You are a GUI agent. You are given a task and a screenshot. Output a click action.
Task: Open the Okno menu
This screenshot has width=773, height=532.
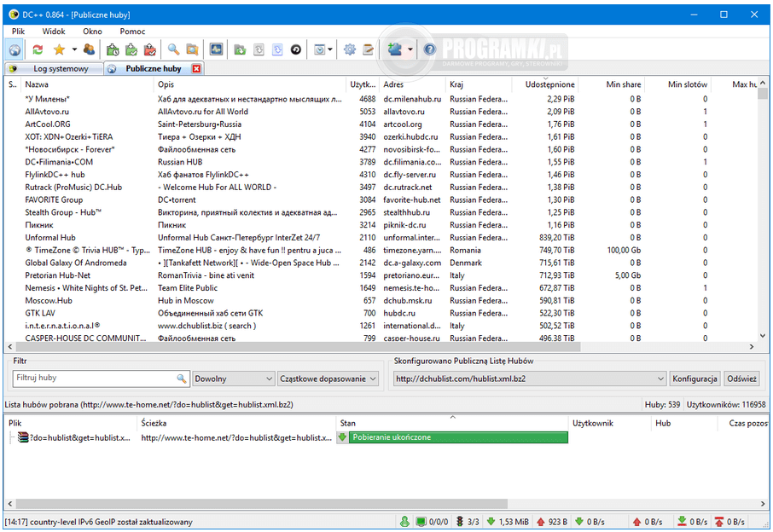(x=92, y=31)
